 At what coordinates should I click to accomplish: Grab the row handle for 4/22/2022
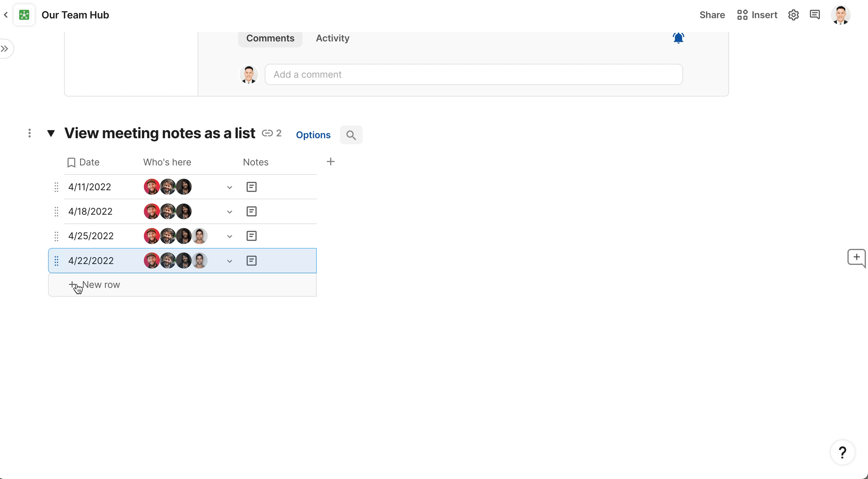tap(56, 261)
